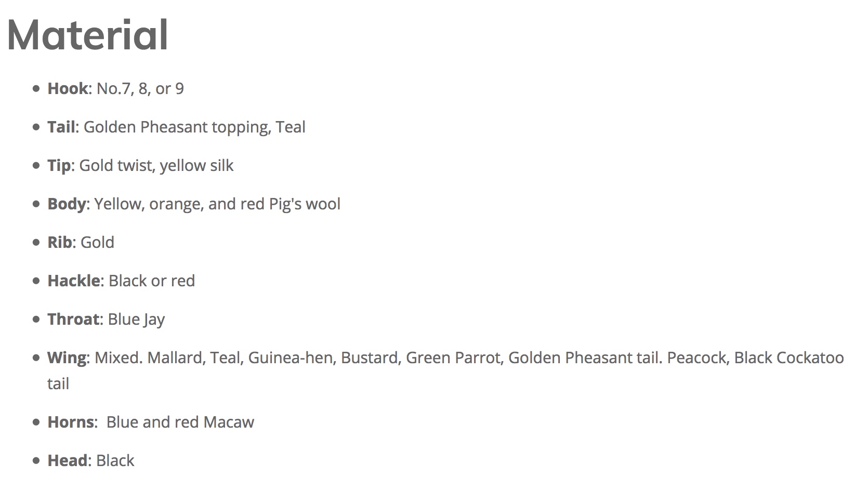
Task: Select the text No.7, 8, or 9
Action: coord(140,88)
